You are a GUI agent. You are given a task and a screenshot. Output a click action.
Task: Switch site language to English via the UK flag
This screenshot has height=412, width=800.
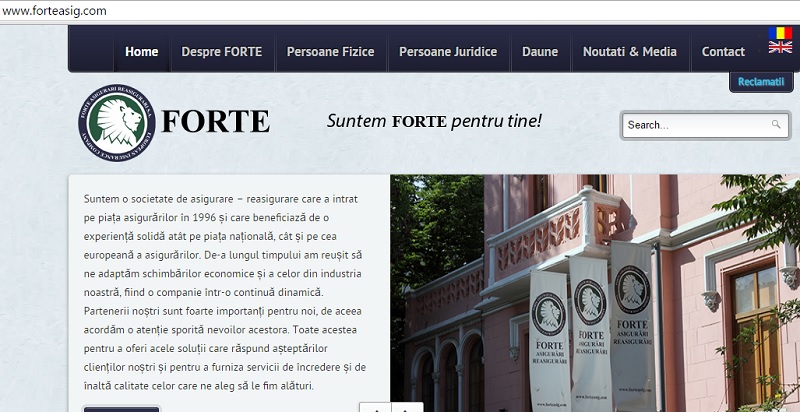[x=780, y=47]
